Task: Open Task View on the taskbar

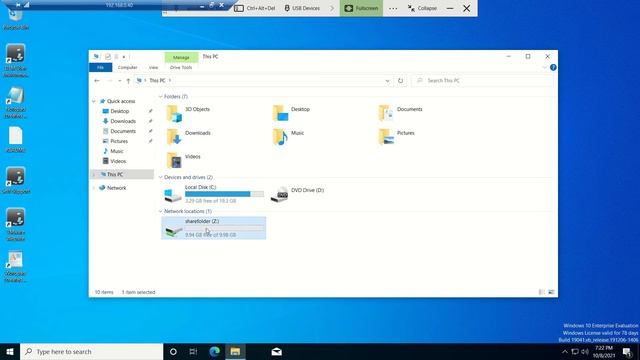Action: (x=193, y=351)
